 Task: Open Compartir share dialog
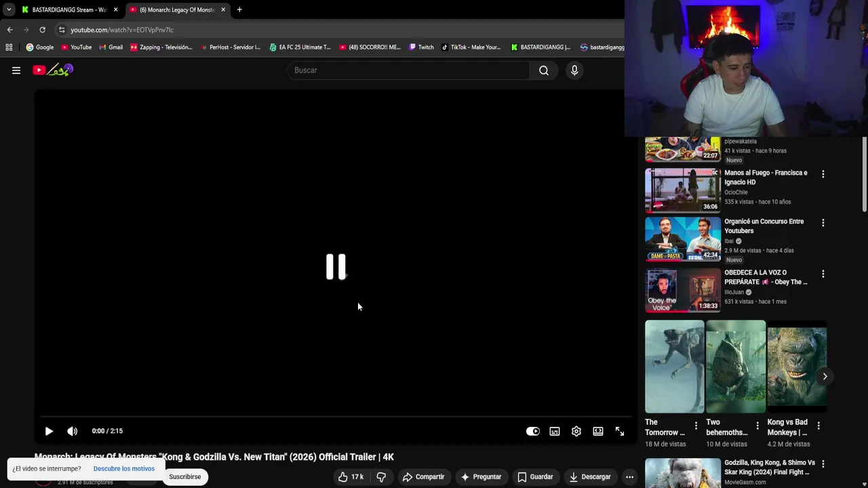click(x=423, y=476)
